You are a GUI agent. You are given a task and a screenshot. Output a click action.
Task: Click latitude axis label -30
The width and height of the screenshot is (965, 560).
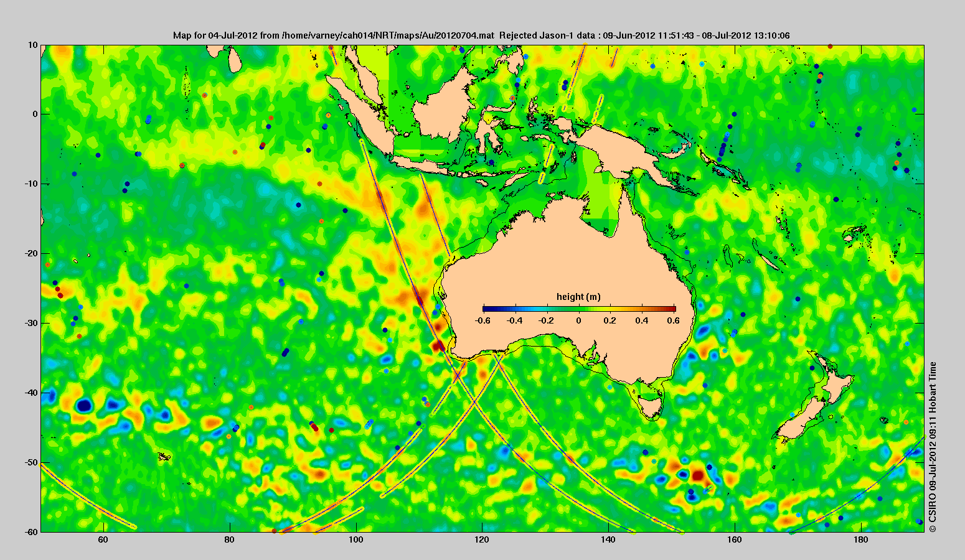pos(31,324)
